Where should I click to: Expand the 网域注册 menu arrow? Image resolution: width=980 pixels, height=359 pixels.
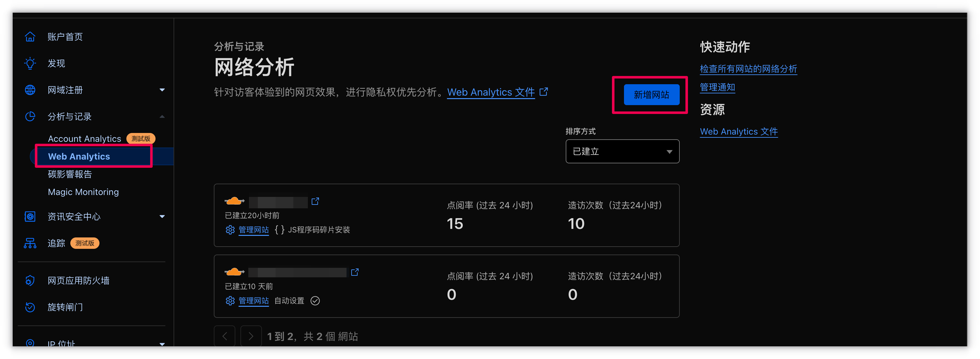pos(162,90)
